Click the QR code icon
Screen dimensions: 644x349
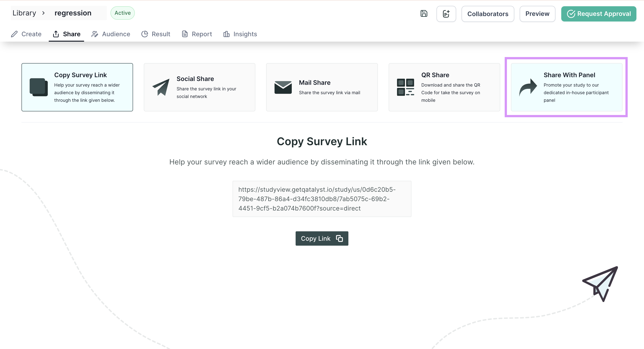coord(405,87)
